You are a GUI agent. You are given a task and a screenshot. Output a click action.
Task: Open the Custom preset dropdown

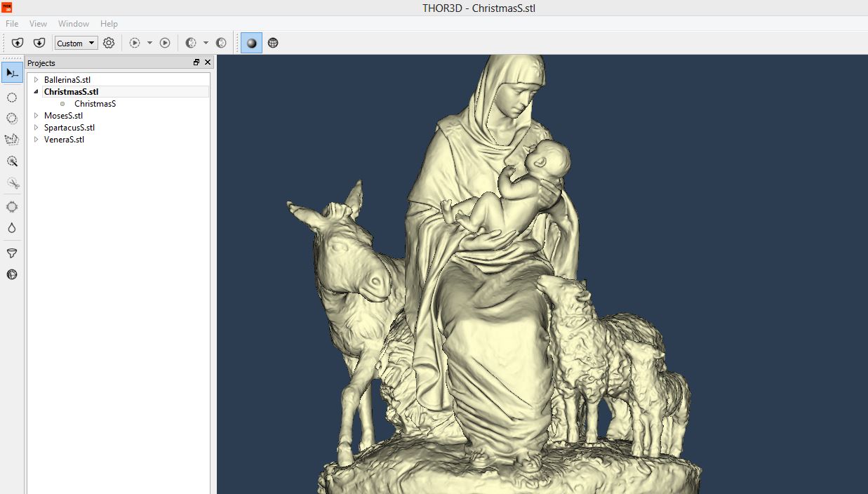click(76, 43)
